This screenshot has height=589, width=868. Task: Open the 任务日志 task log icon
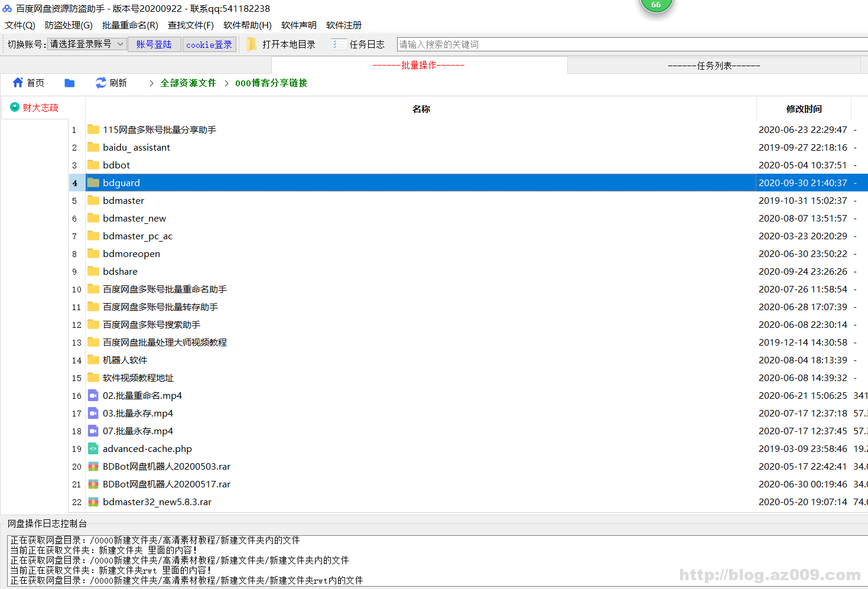pyautogui.click(x=339, y=44)
